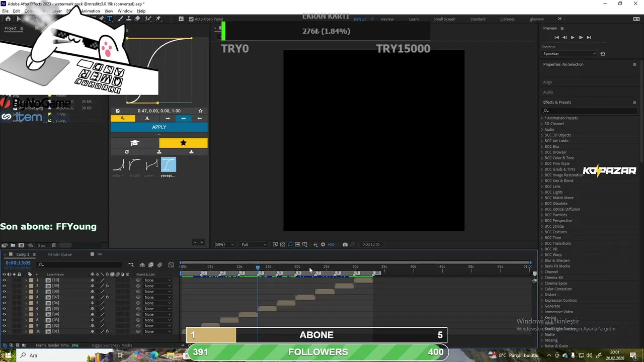This screenshot has height=362, width=644.
Task: Click the Home icon in the toolbar
Action: pyautogui.click(x=8, y=19)
